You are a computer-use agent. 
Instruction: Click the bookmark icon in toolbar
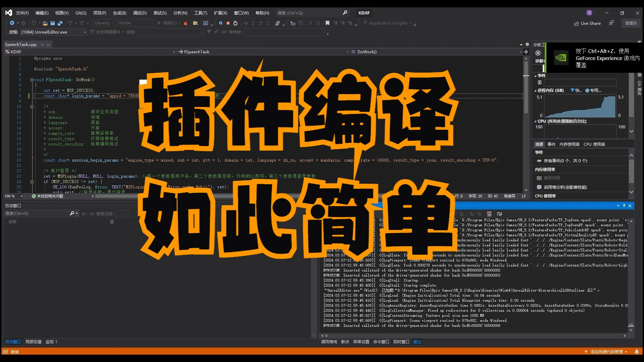[327, 23]
